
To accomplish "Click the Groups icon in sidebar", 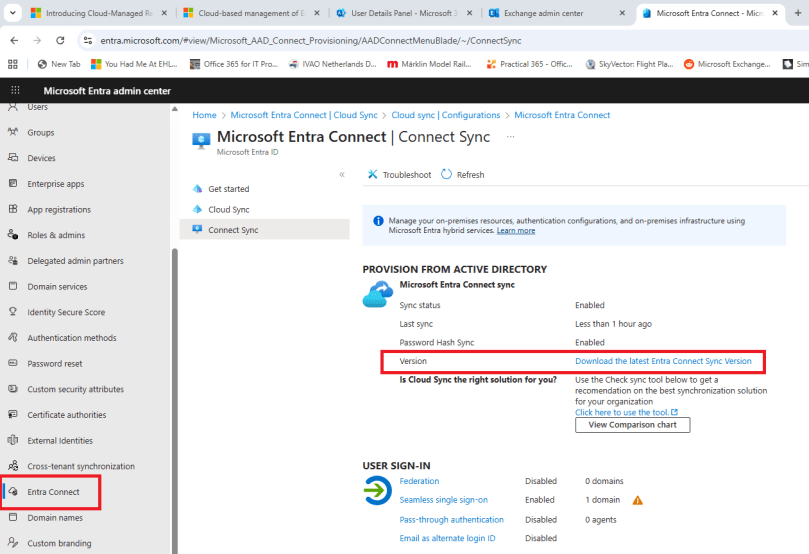I will (x=13, y=132).
